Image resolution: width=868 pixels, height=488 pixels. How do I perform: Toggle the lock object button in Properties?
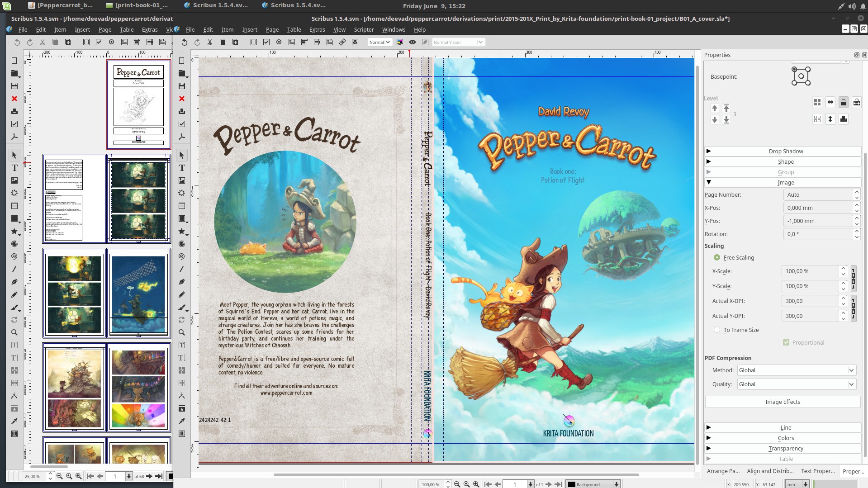click(x=843, y=103)
